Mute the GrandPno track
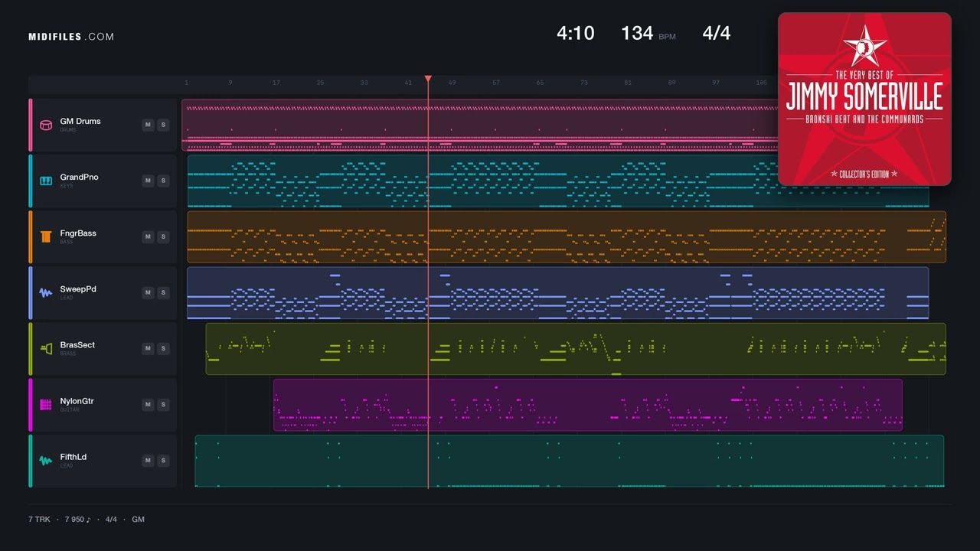This screenshot has width=980, height=551. pyautogui.click(x=148, y=181)
